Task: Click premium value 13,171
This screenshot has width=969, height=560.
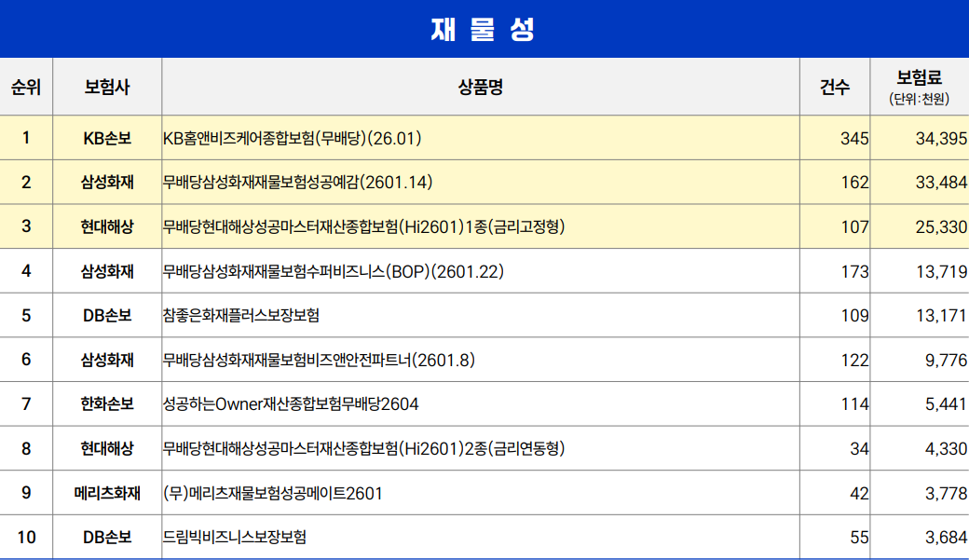Action: pyautogui.click(x=941, y=316)
